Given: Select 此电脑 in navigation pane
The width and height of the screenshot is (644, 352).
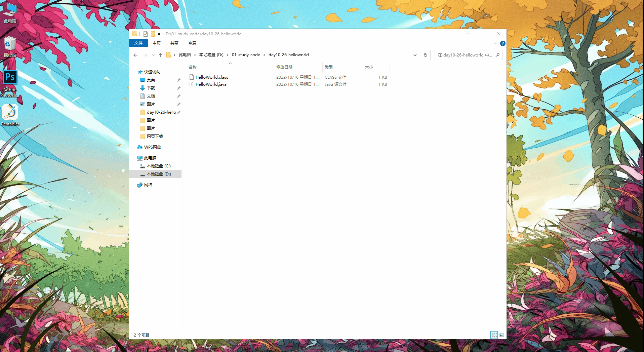Looking at the screenshot, I should click(x=150, y=158).
